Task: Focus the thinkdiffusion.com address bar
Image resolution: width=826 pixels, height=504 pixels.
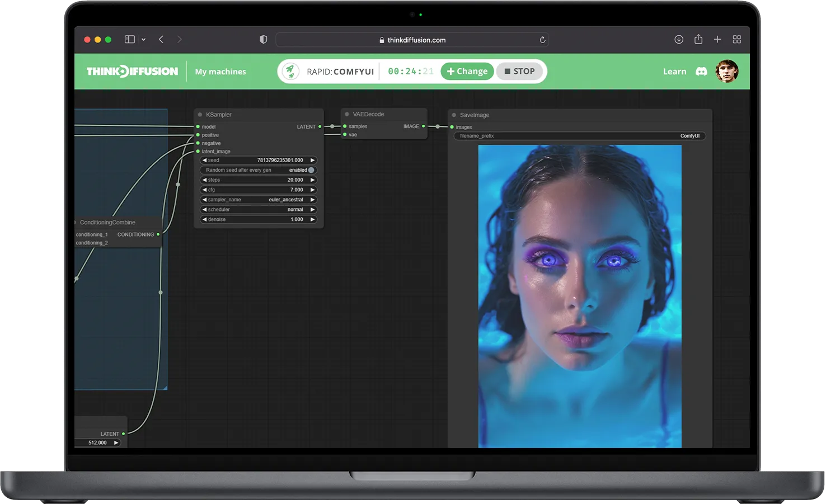Action: coord(412,40)
